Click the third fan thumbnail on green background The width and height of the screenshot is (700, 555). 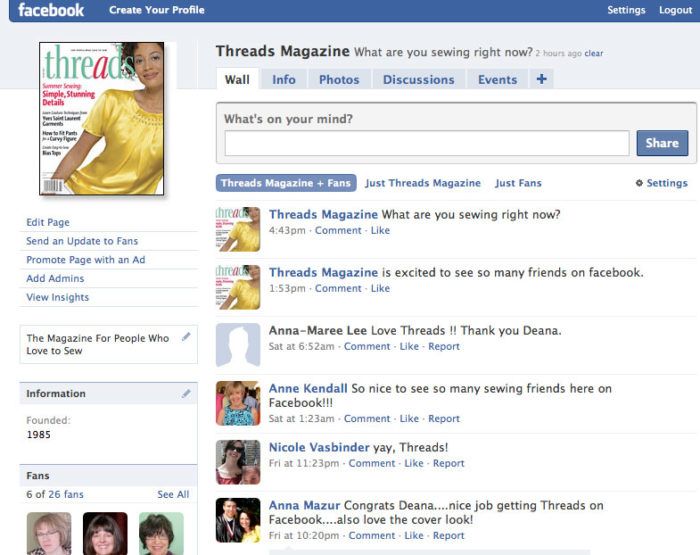(161, 534)
